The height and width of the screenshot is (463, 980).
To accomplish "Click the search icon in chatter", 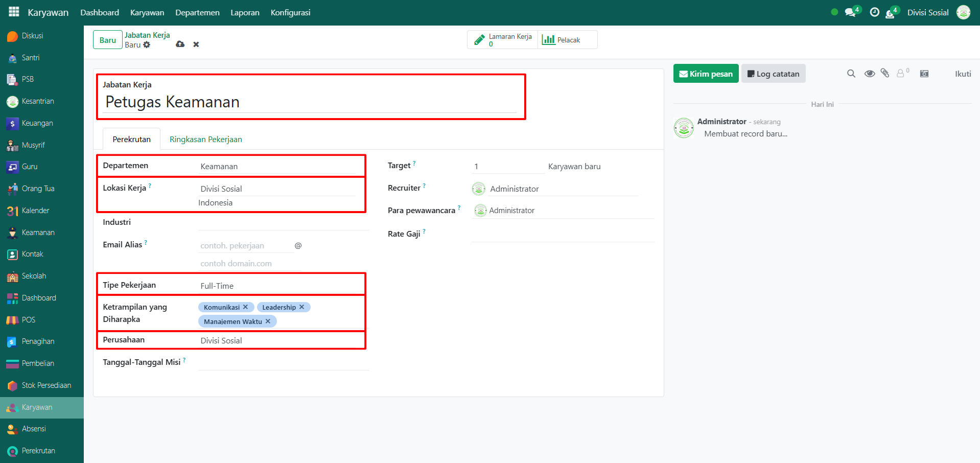I will (851, 74).
